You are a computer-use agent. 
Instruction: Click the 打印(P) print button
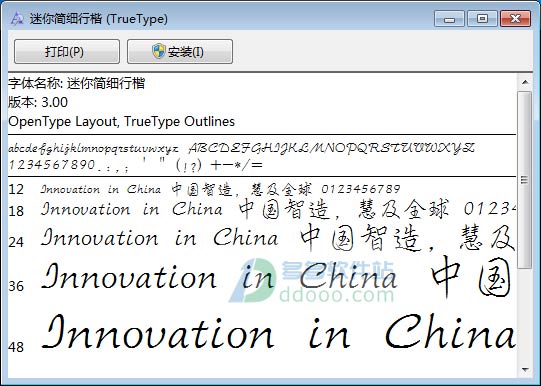67,52
